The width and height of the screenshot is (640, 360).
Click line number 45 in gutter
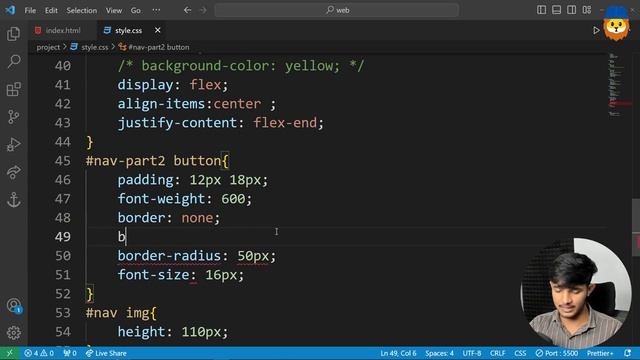[62, 161]
